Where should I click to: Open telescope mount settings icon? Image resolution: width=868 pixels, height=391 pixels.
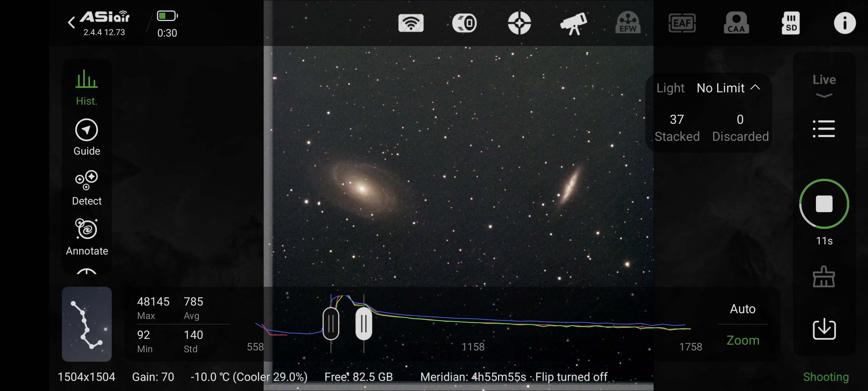(x=574, y=23)
